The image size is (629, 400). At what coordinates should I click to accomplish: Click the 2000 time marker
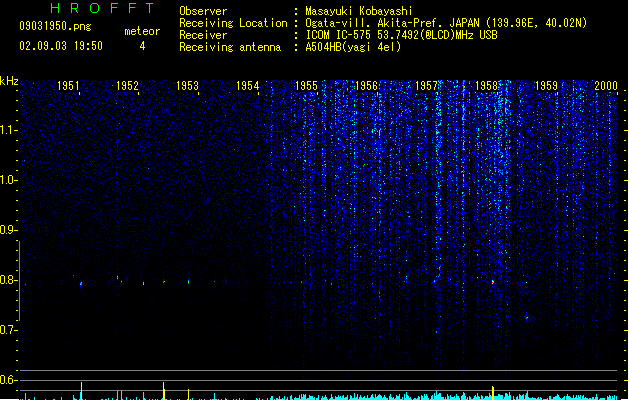pyautogui.click(x=606, y=86)
